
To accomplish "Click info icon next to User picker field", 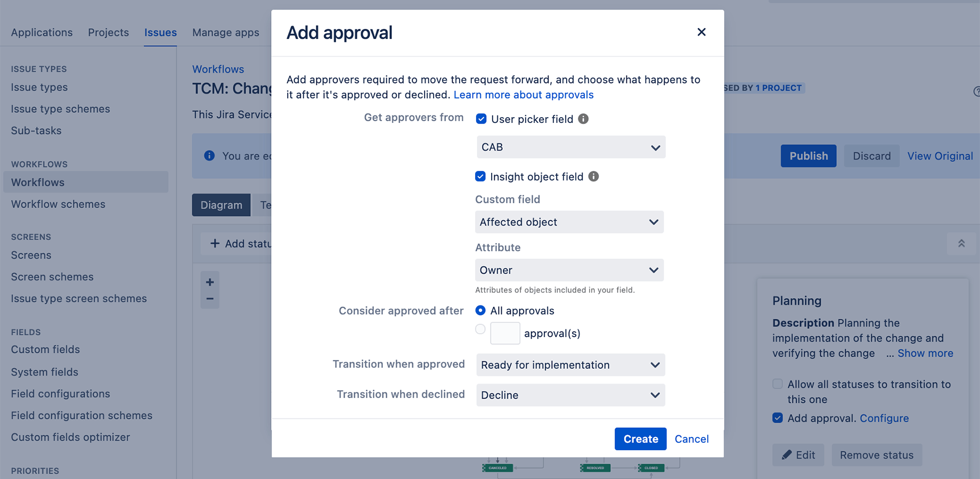I will point(583,119).
